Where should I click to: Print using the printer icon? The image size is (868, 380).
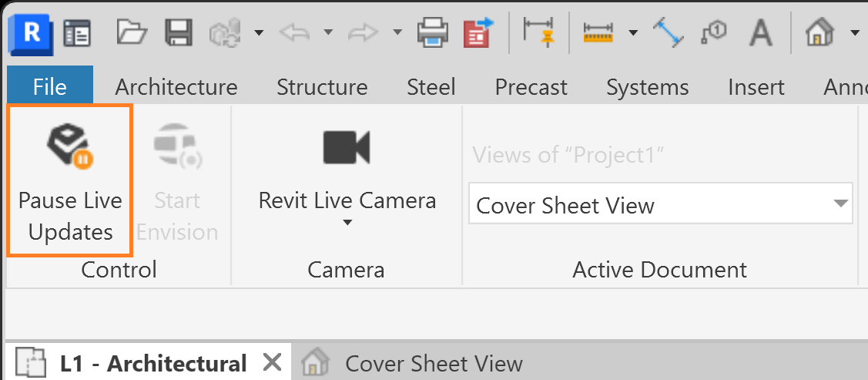tap(432, 32)
